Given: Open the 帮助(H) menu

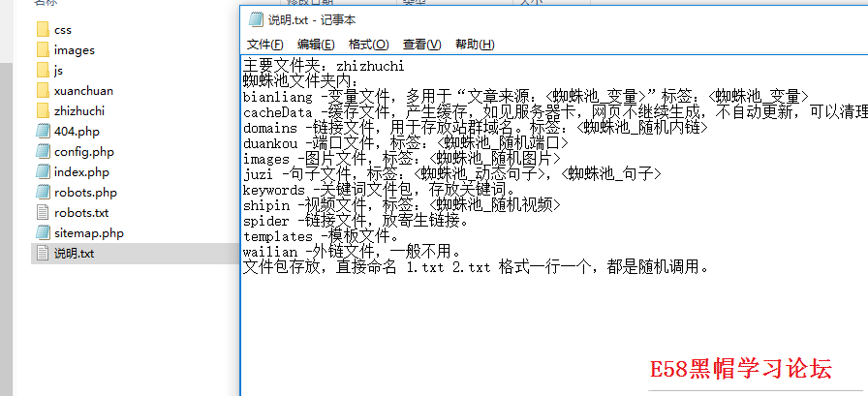Looking at the screenshot, I should (x=474, y=45).
